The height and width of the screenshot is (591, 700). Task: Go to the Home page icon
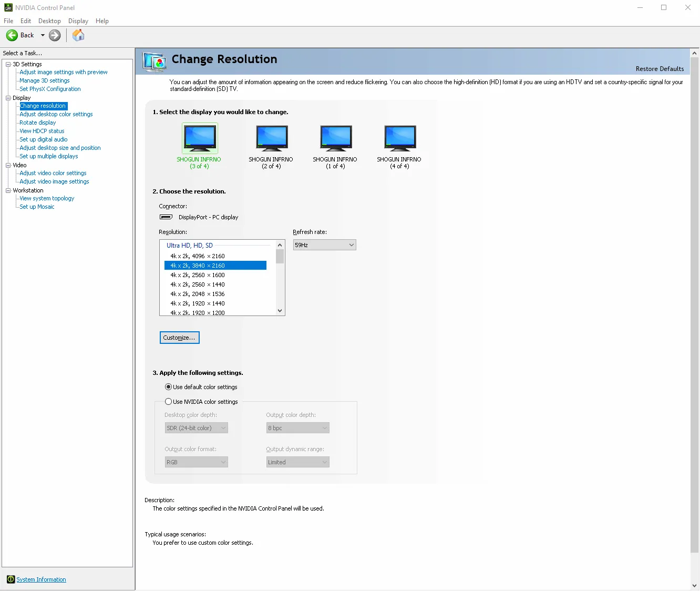point(78,35)
